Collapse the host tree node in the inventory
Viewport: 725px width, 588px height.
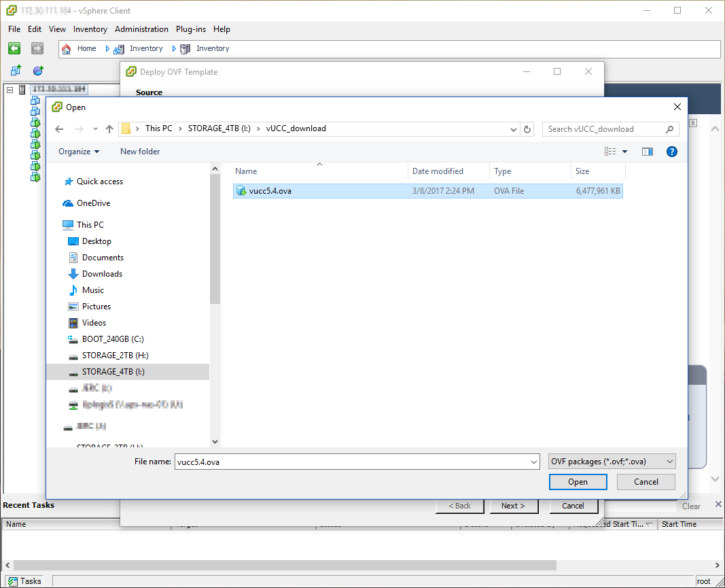click(10, 90)
